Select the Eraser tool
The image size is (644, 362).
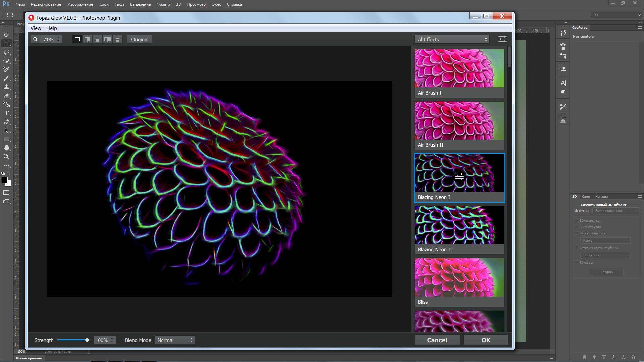[x=6, y=96]
